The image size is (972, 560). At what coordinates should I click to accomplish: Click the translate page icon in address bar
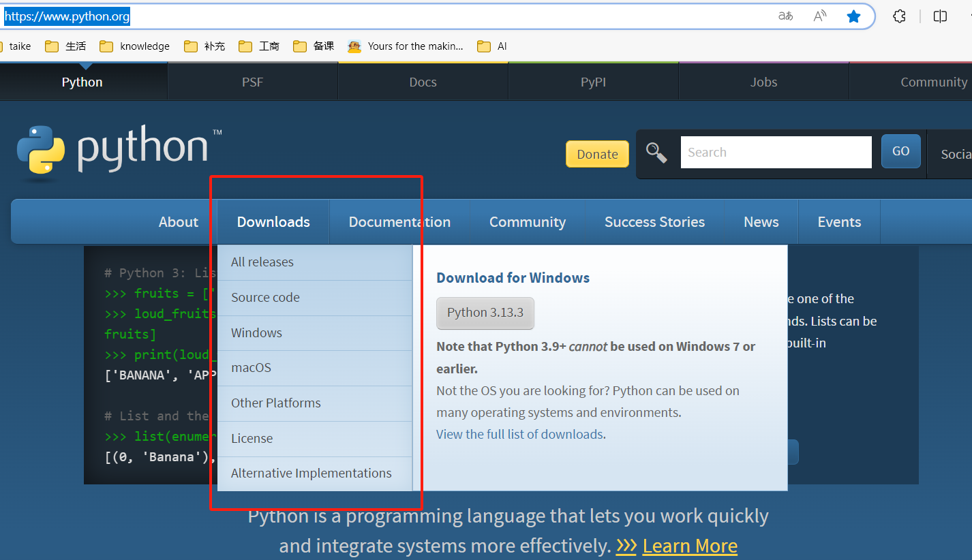point(785,16)
